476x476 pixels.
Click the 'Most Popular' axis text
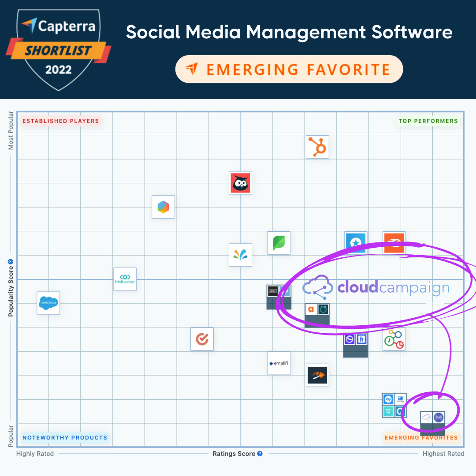pyautogui.click(x=11, y=130)
